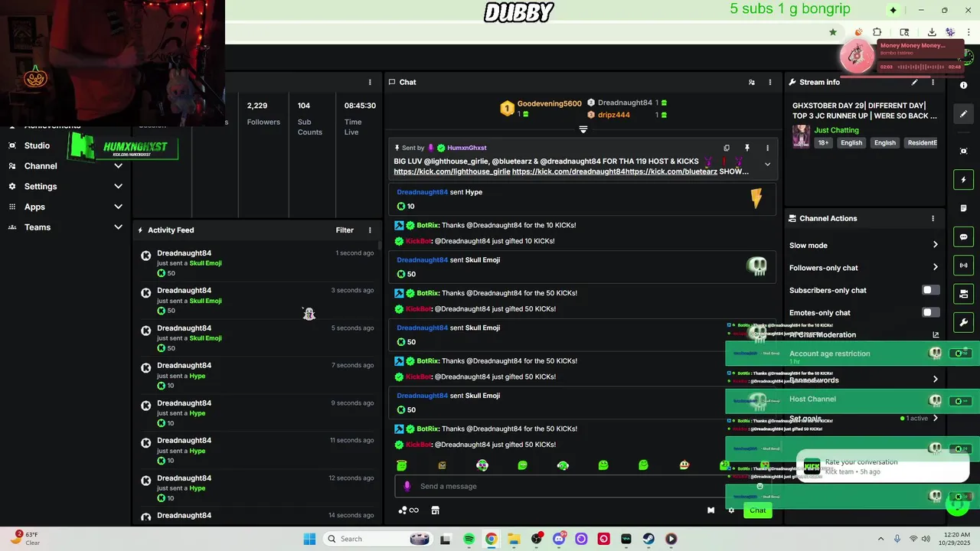Toggle Emotes-only chat switch

click(x=930, y=312)
